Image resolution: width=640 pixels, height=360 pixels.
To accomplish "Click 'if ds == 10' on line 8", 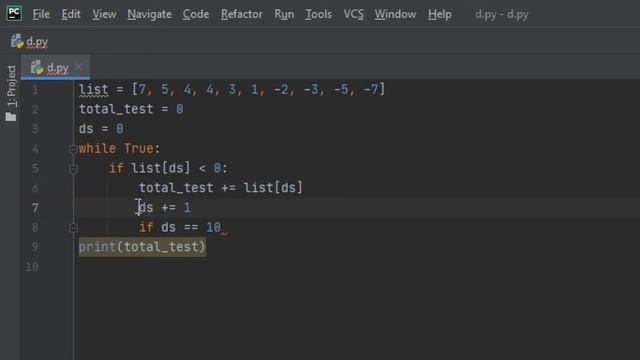I will [180, 227].
